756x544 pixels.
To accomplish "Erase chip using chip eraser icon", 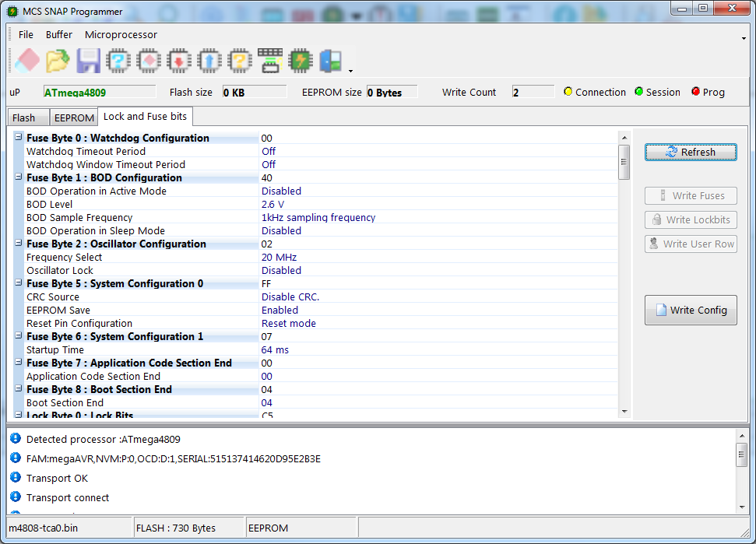I will (x=149, y=61).
